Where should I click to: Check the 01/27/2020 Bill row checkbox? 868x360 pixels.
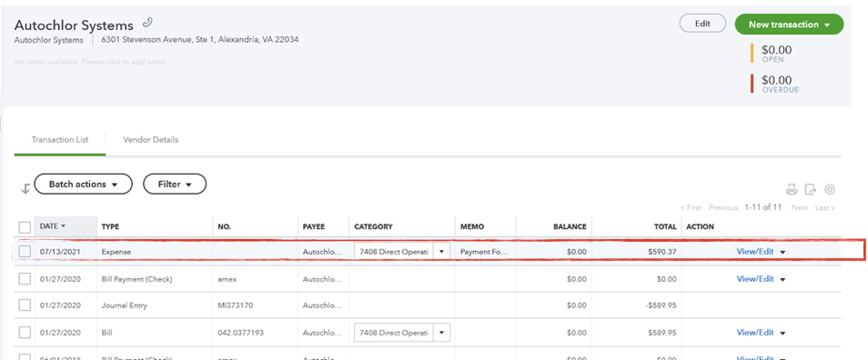click(x=25, y=333)
